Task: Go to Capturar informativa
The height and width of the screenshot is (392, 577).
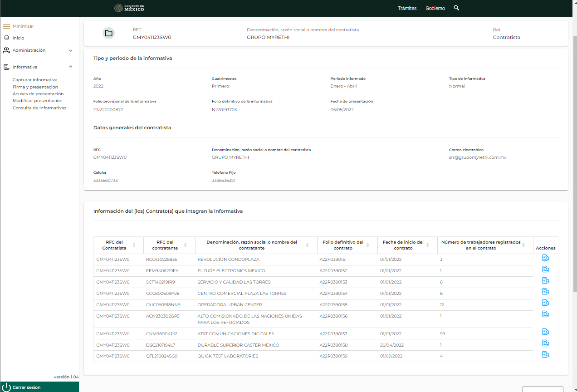Action: point(35,80)
